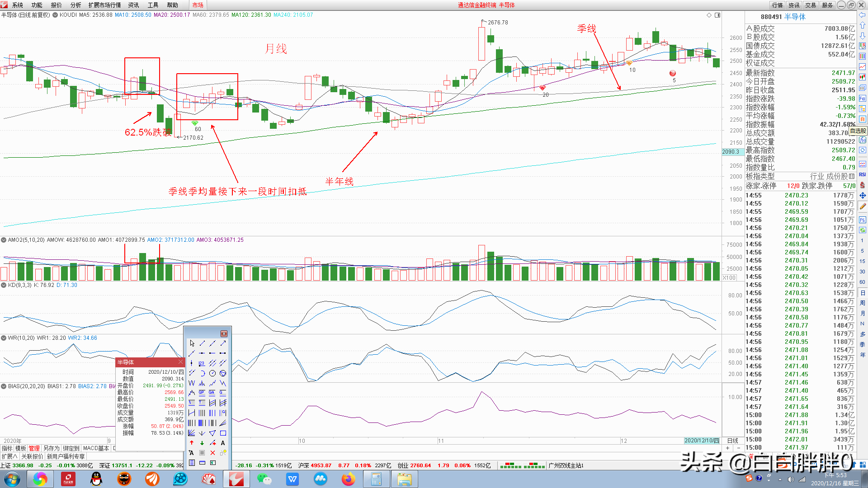Switch to the 管理 tab
The width and height of the screenshot is (868, 488).
[34, 448]
